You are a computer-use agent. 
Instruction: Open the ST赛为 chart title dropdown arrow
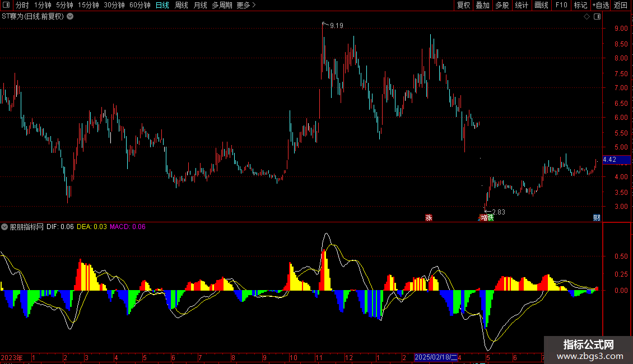(70, 17)
